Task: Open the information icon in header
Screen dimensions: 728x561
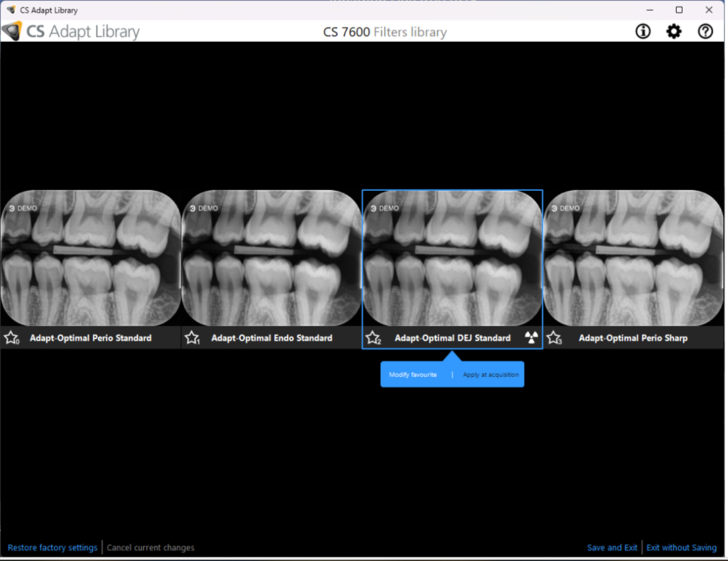Action: 643,31
